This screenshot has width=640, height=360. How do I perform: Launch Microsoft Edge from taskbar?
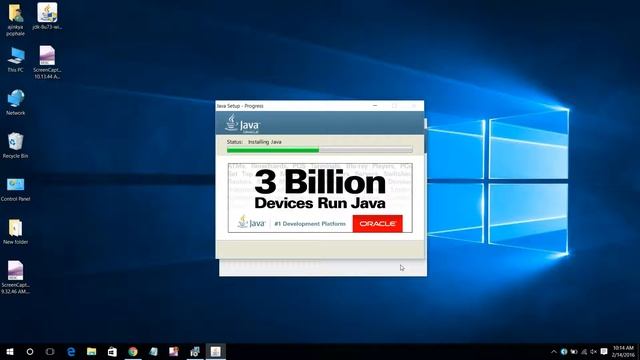(71, 351)
